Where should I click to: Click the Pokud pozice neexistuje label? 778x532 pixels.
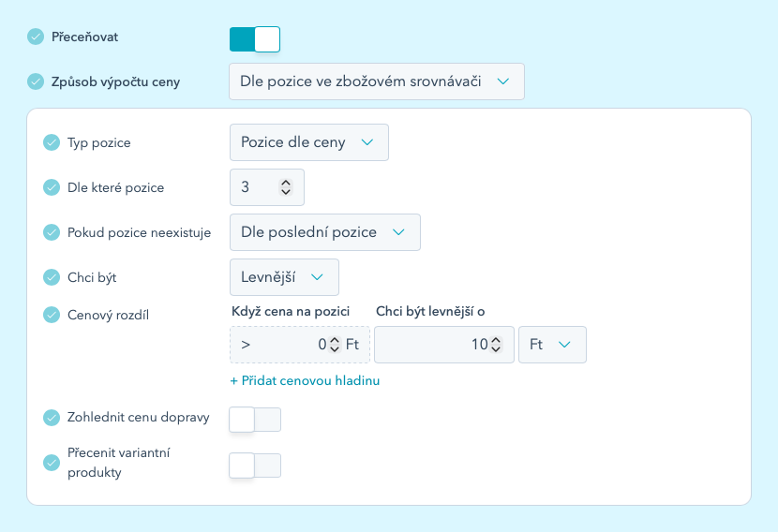coord(139,232)
